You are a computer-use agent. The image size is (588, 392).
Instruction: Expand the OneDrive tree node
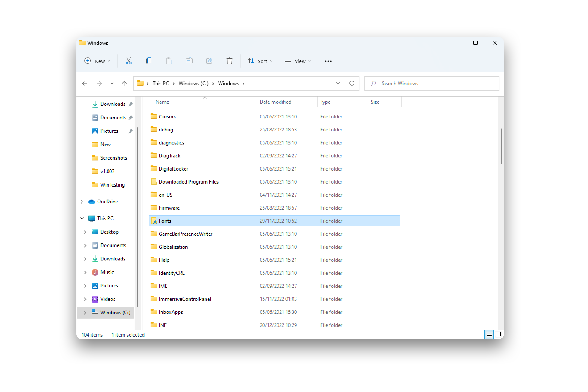tap(82, 202)
